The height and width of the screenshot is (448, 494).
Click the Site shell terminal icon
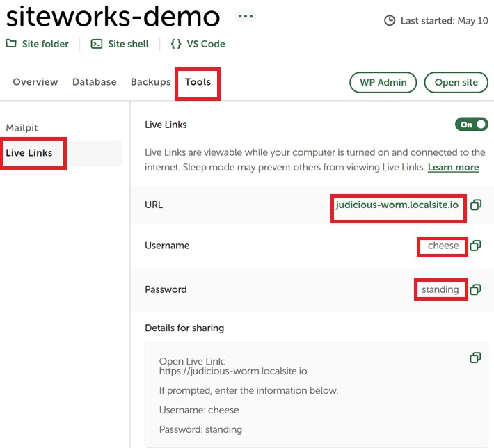[x=97, y=44]
